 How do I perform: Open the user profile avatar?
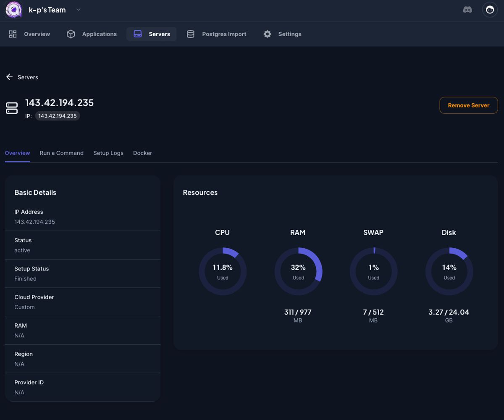pyautogui.click(x=490, y=10)
